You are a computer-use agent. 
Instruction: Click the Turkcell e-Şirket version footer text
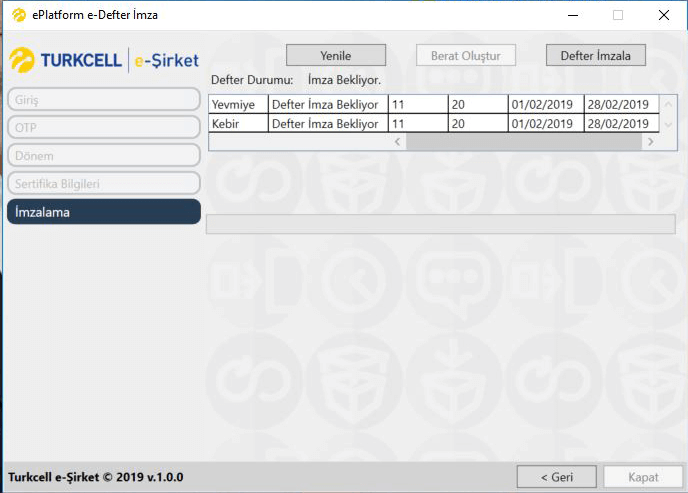tap(96, 477)
